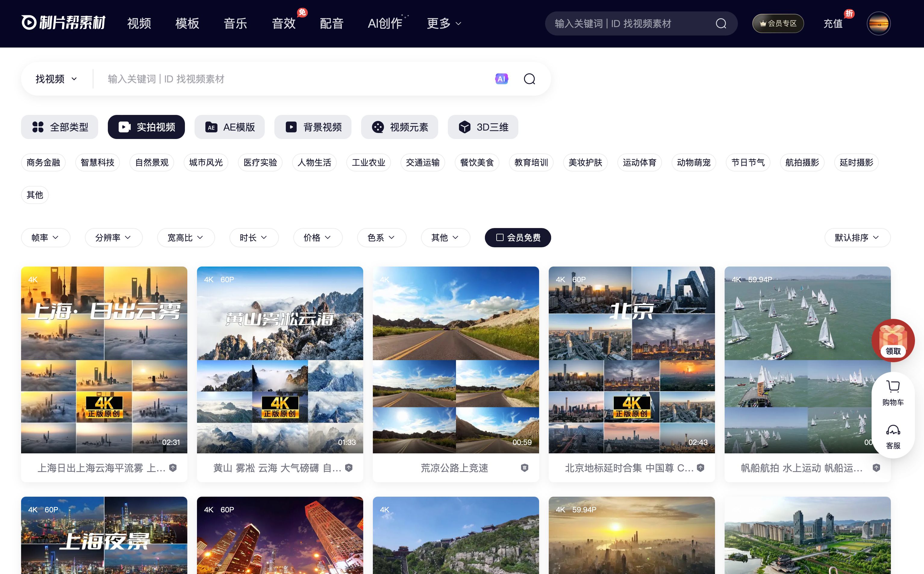Click the AI search icon in search bar
The image size is (924, 574).
(501, 79)
